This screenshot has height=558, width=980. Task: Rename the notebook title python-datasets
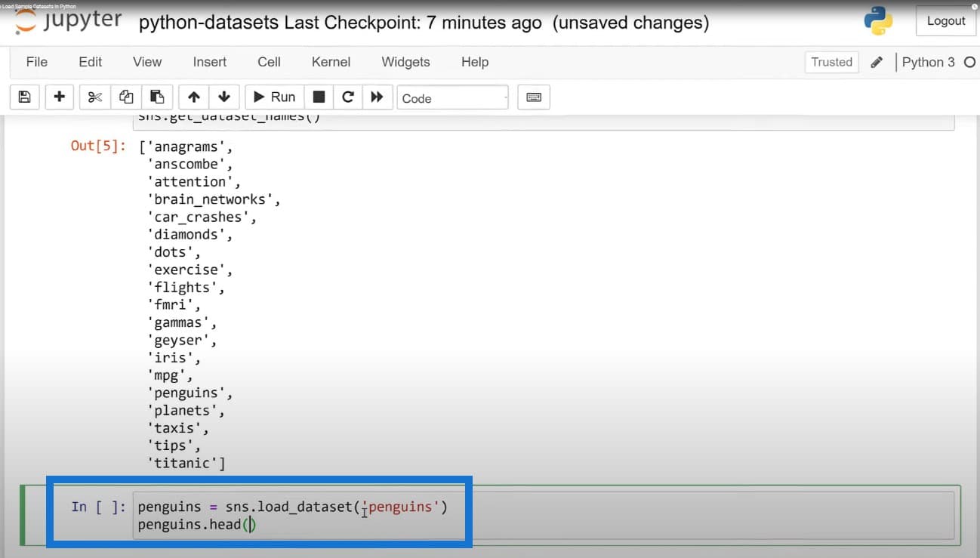(x=208, y=23)
